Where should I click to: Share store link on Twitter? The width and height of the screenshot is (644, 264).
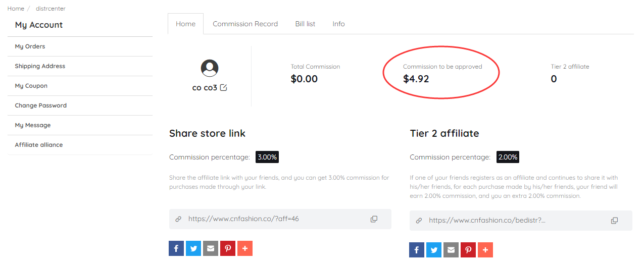pos(193,248)
